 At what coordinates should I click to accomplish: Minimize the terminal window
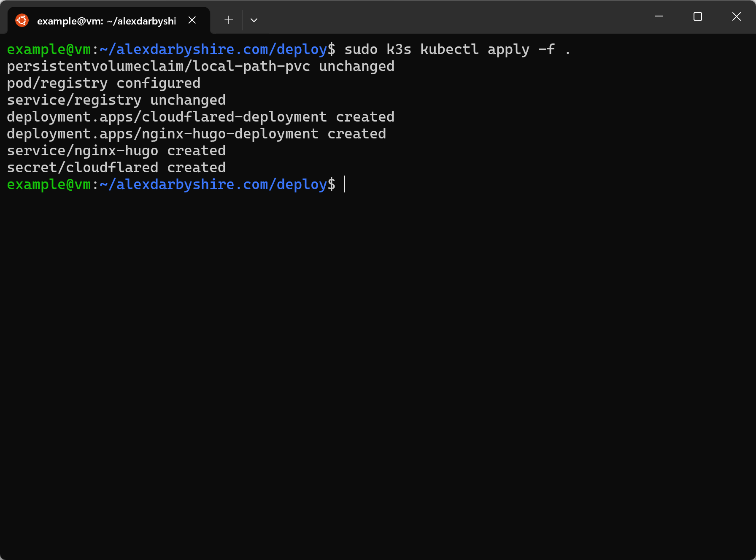click(x=659, y=16)
